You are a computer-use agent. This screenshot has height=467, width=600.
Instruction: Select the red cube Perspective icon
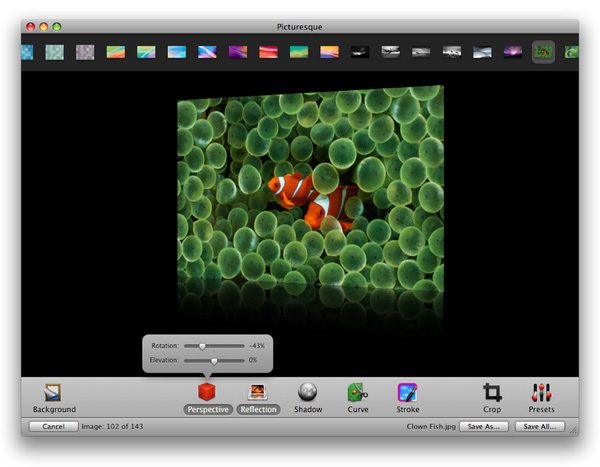207,392
